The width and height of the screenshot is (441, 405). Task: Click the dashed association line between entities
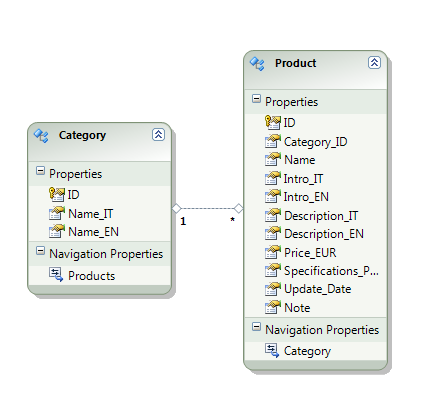coord(207,209)
